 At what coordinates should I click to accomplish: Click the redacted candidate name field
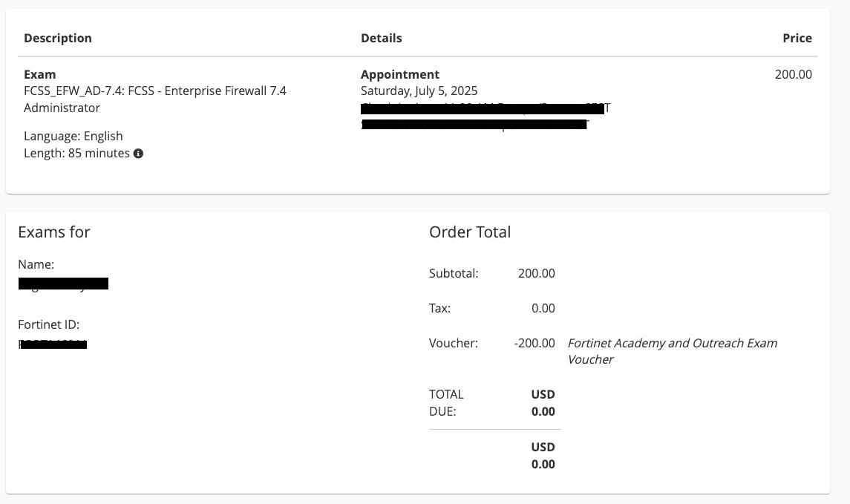pyautogui.click(x=63, y=284)
